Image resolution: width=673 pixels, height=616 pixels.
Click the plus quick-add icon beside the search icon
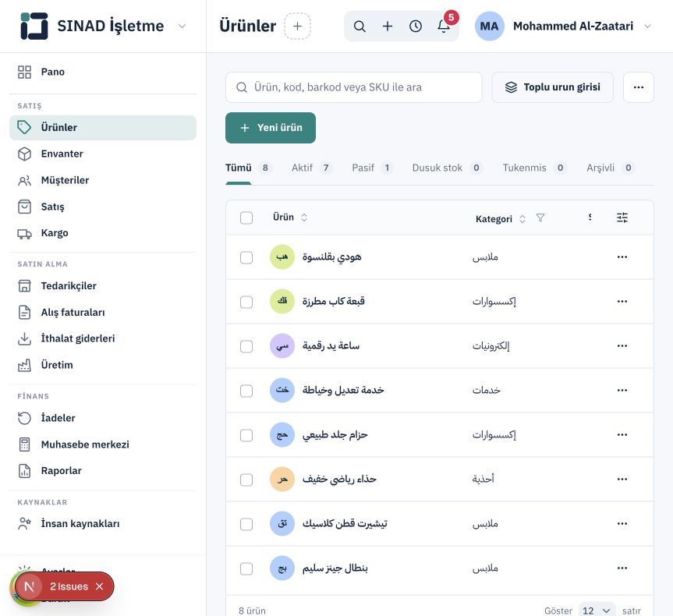click(388, 27)
